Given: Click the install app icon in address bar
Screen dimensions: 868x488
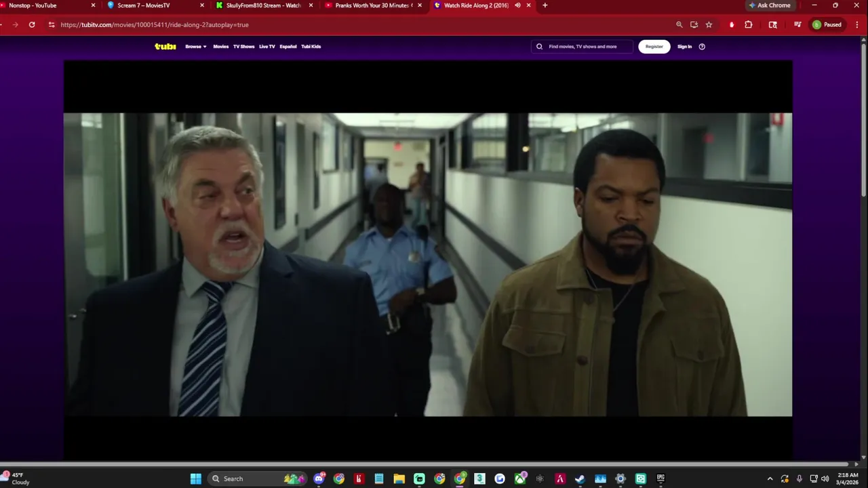Looking at the screenshot, I should point(694,24).
